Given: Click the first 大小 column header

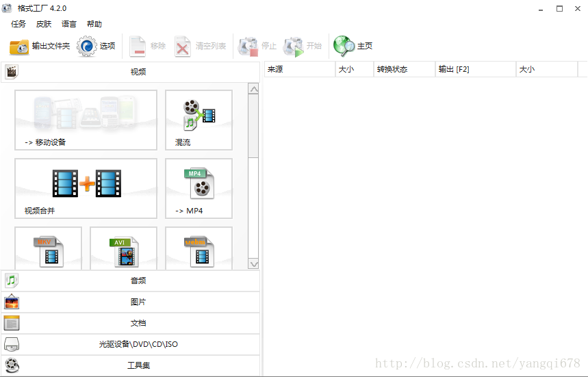Looking at the screenshot, I should coord(355,69).
